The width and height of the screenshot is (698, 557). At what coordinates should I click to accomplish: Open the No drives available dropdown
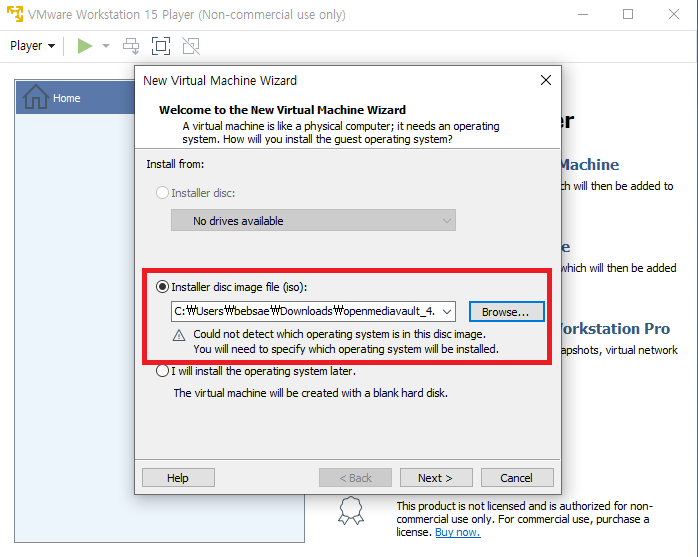pos(313,220)
